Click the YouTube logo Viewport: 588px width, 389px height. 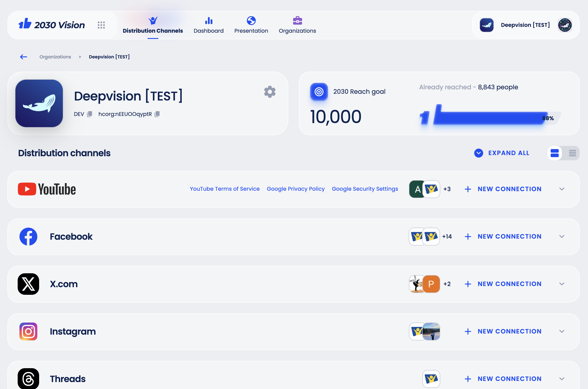point(47,189)
